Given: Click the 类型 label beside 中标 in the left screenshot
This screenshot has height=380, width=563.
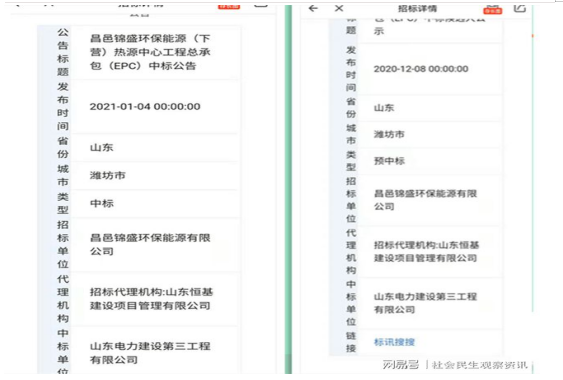Looking at the screenshot, I should pyautogui.click(x=63, y=203).
